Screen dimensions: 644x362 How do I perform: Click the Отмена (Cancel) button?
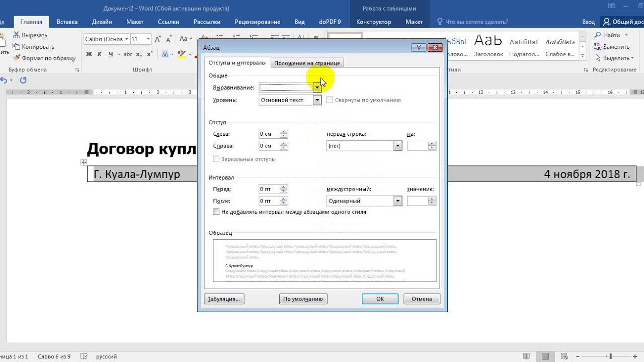pos(422,299)
